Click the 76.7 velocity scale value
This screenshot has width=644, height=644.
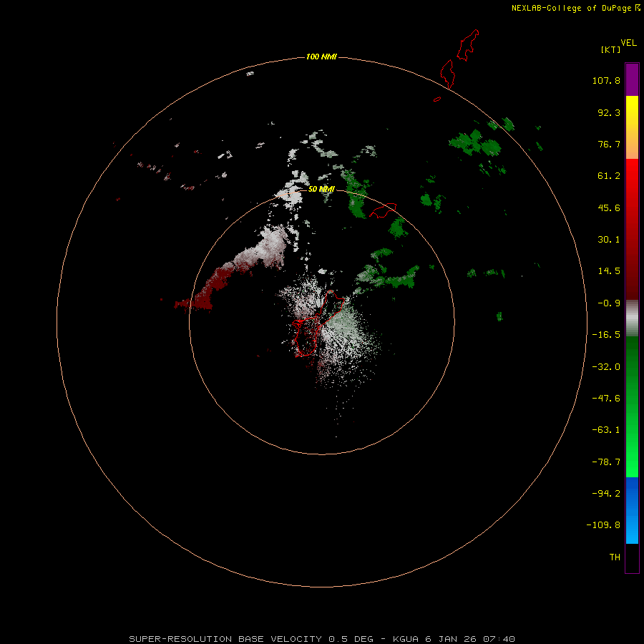point(609,144)
